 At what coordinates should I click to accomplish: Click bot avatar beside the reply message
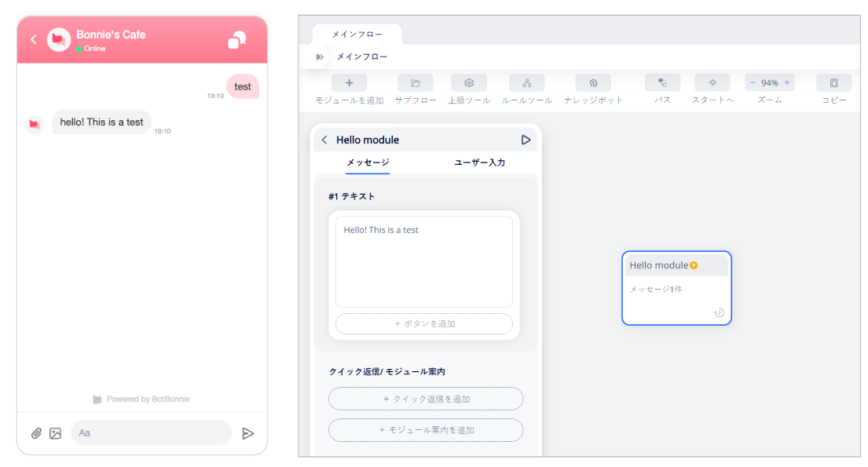point(35,125)
